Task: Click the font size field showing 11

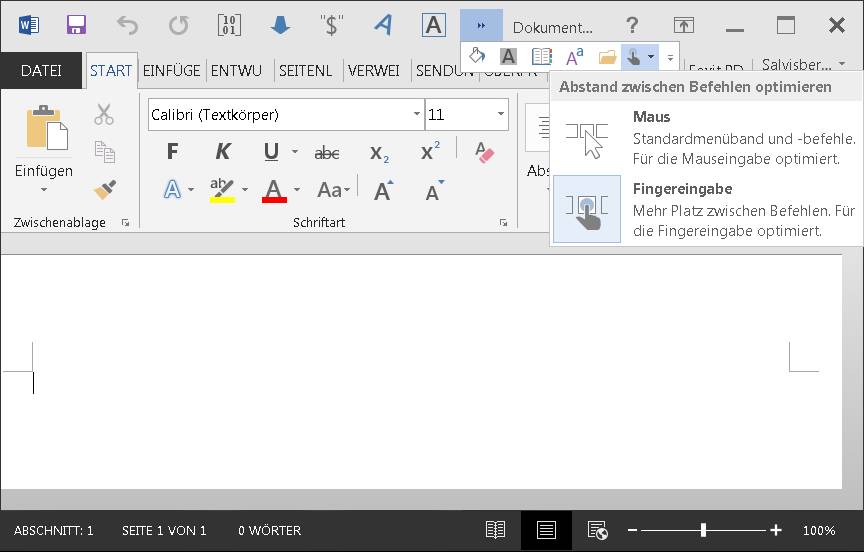Action: click(x=460, y=115)
